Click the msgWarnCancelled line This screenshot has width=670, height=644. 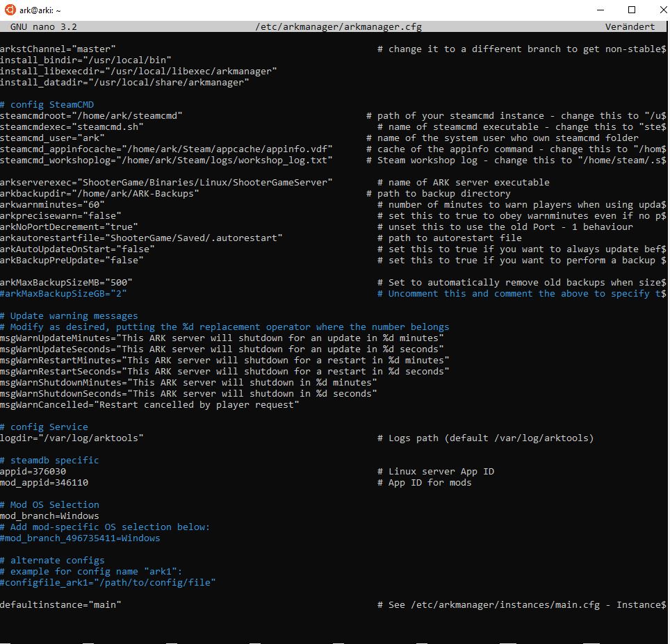click(x=149, y=404)
